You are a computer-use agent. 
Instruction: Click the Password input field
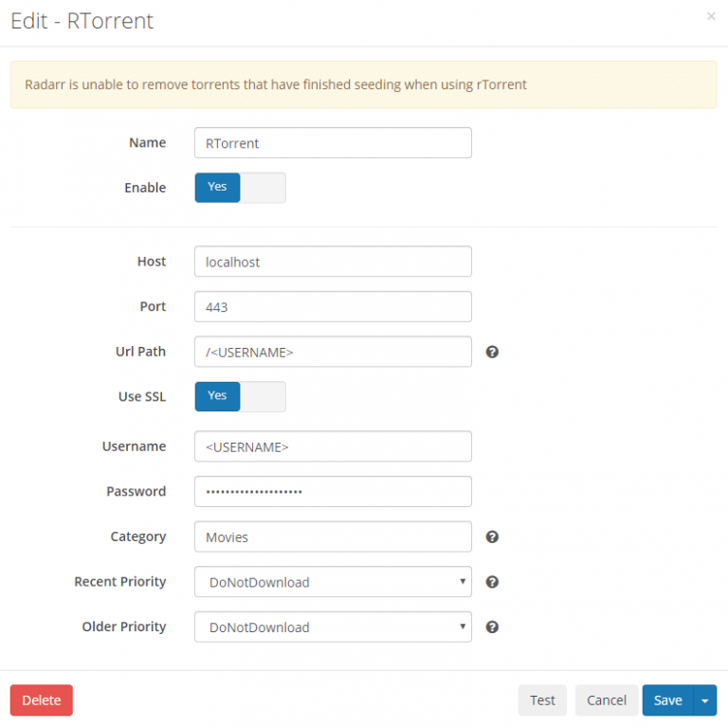tap(333, 491)
